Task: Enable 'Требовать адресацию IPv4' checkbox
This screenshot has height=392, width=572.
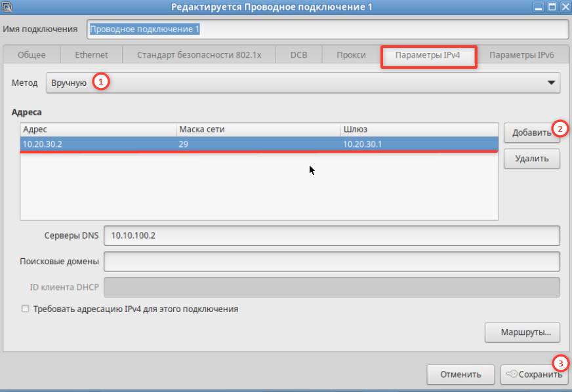Action: point(25,309)
